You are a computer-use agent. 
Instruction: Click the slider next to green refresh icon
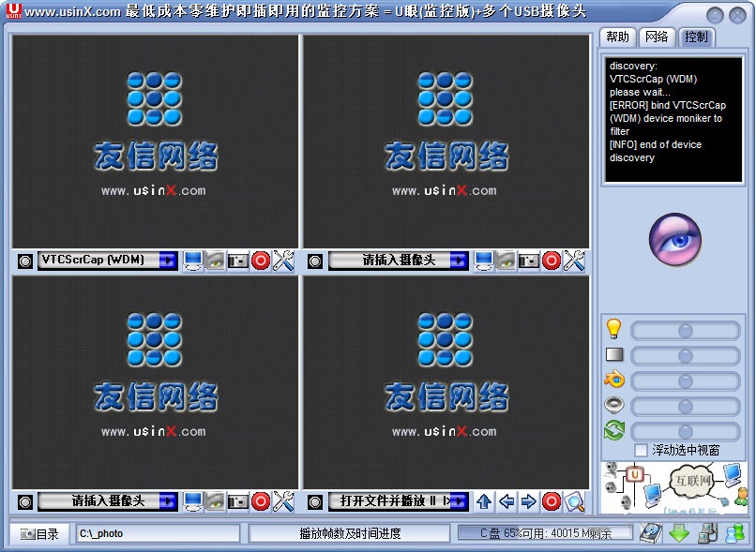[x=685, y=432]
